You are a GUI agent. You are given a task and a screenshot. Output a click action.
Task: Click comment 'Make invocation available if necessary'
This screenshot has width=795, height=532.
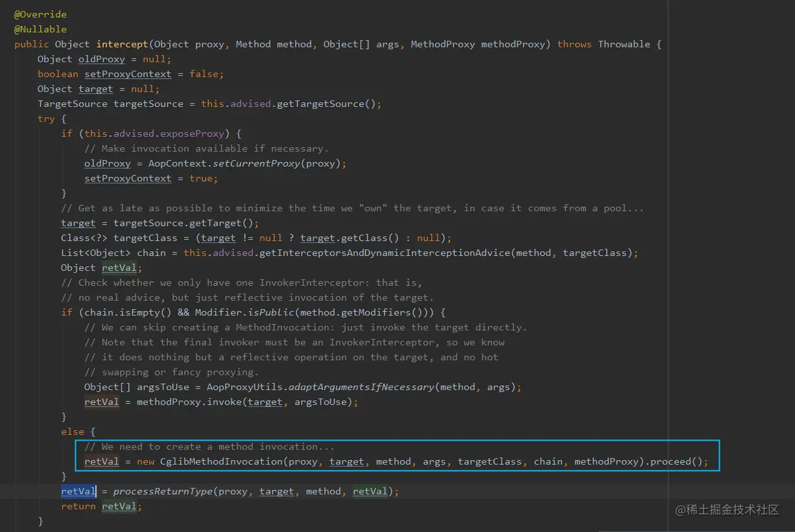click(x=207, y=148)
